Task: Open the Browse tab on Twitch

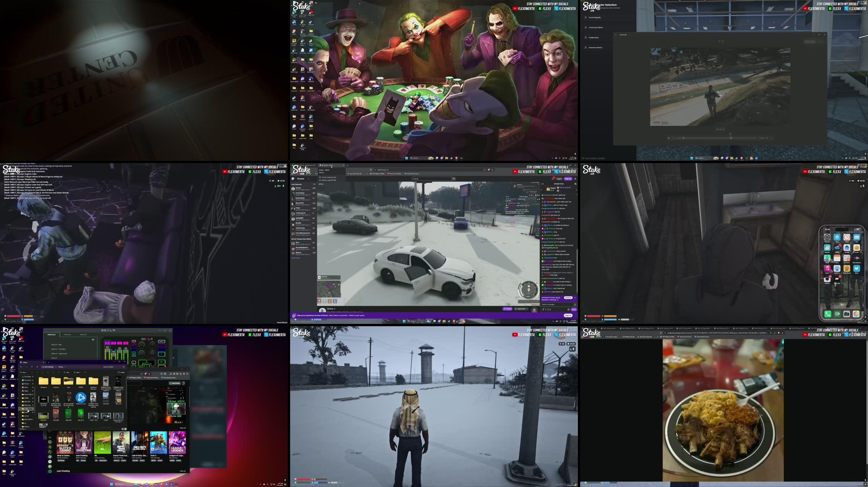Action: click(x=301, y=179)
